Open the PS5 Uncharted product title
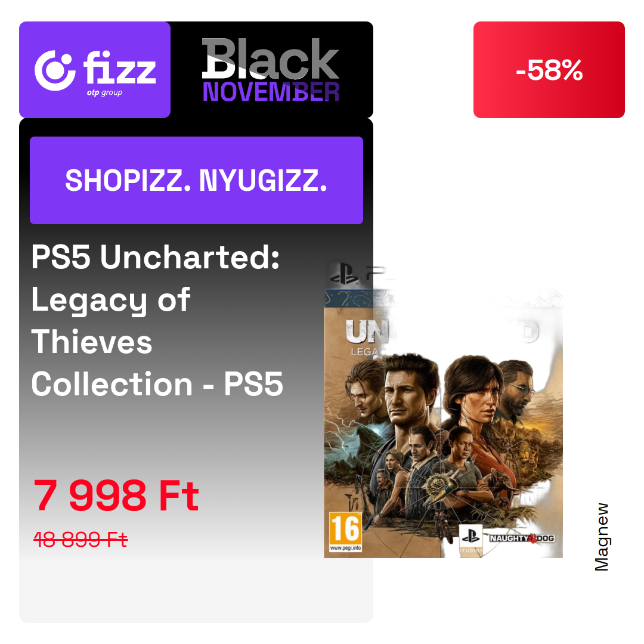The width and height of the screenshot is (644, 644). point(157,320)
